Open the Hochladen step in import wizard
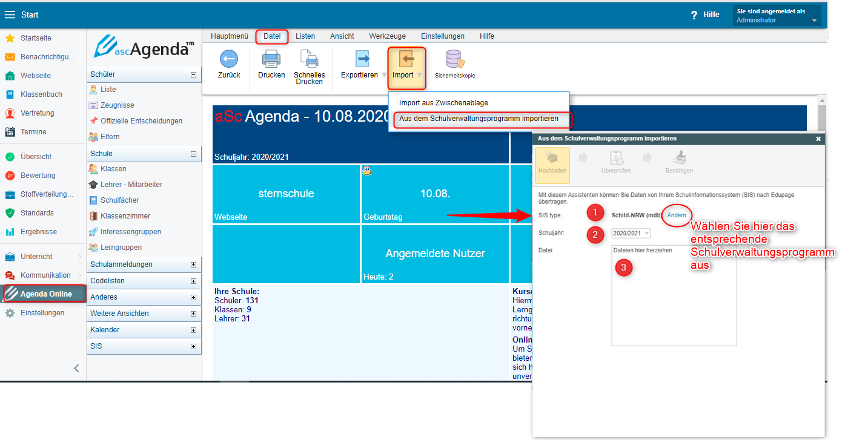Viewport: 868px width, 440px height. (x=552, y=165)
